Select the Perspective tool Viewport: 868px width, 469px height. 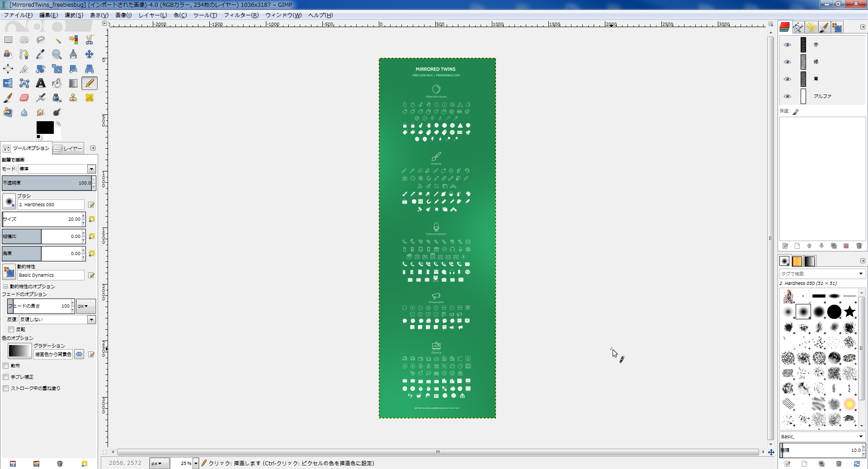(x=90, y=69)
